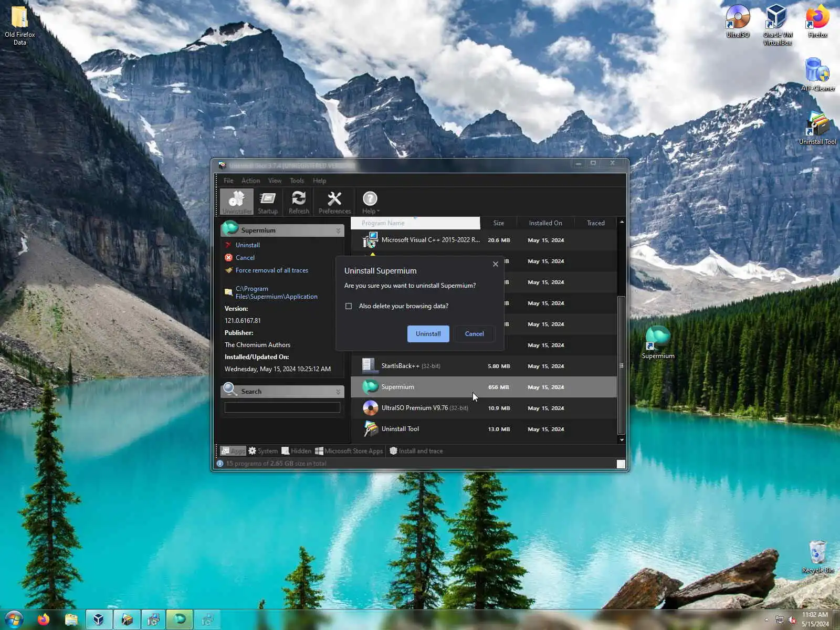This screenshot has width=840, height=630.
Task: Collapse the Search panel
Action: pyautogui.click(x=338, y=392)
